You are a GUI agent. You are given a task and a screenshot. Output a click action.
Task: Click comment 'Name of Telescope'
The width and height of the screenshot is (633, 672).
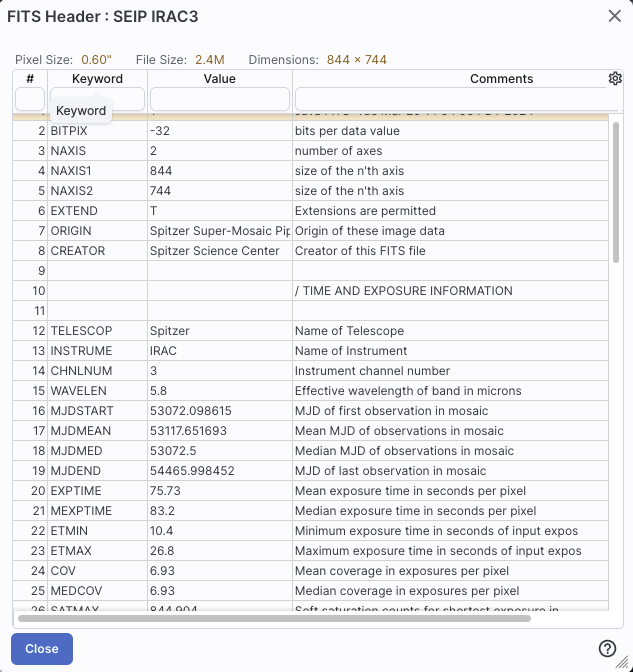click(x=349, y=331)
